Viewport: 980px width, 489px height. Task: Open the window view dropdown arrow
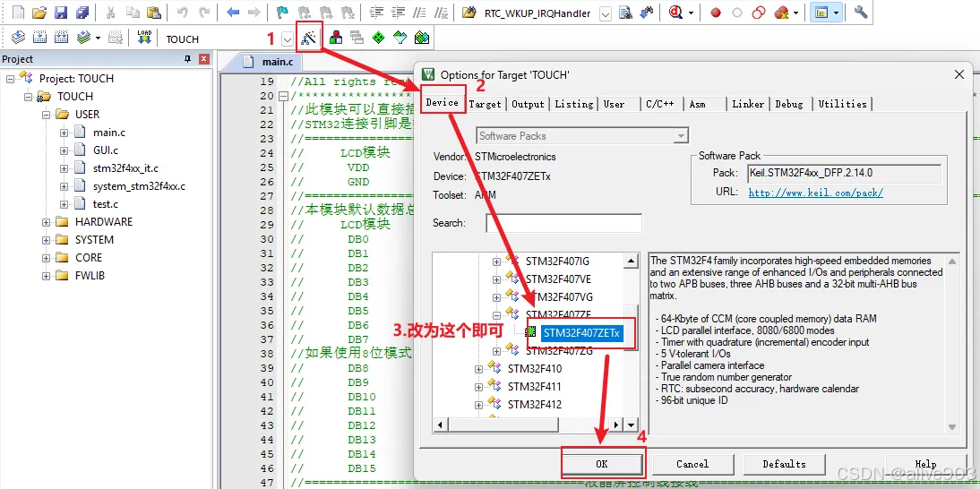point(836,13)
